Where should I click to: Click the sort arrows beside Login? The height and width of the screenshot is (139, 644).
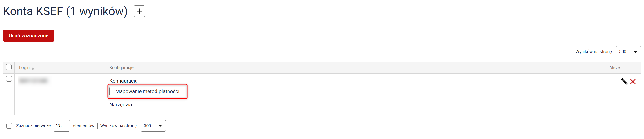(33, 68)
